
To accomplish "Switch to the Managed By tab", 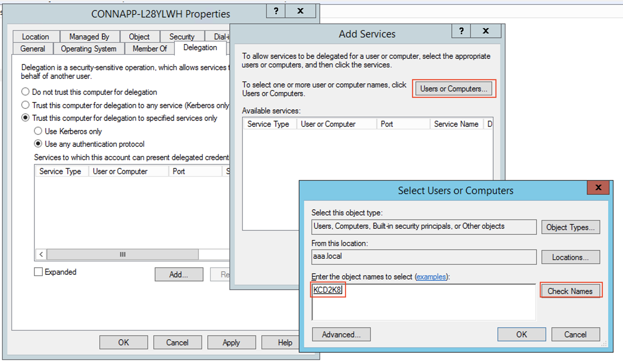I will pos(89,37).
